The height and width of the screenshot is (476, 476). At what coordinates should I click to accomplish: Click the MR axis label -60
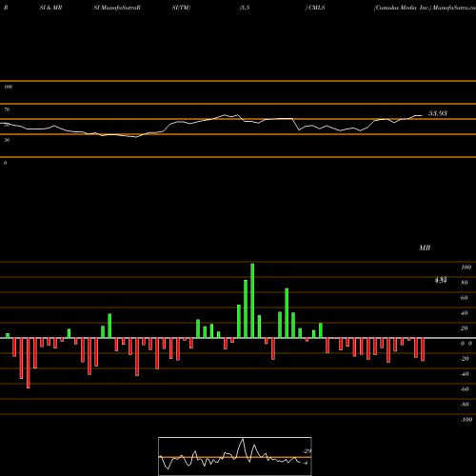[x=465, y=389]
